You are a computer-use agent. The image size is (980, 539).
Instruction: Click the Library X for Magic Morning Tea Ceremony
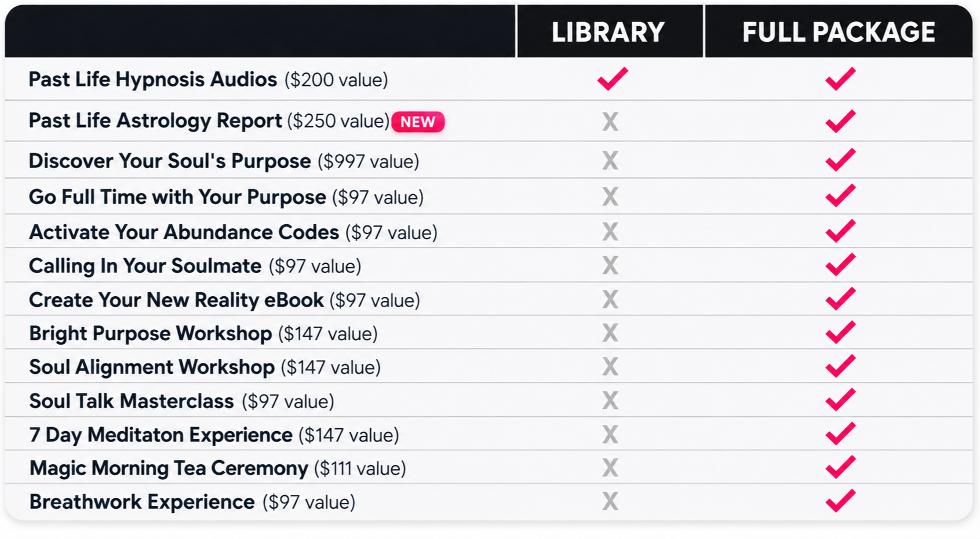click(x=610, y=468)
